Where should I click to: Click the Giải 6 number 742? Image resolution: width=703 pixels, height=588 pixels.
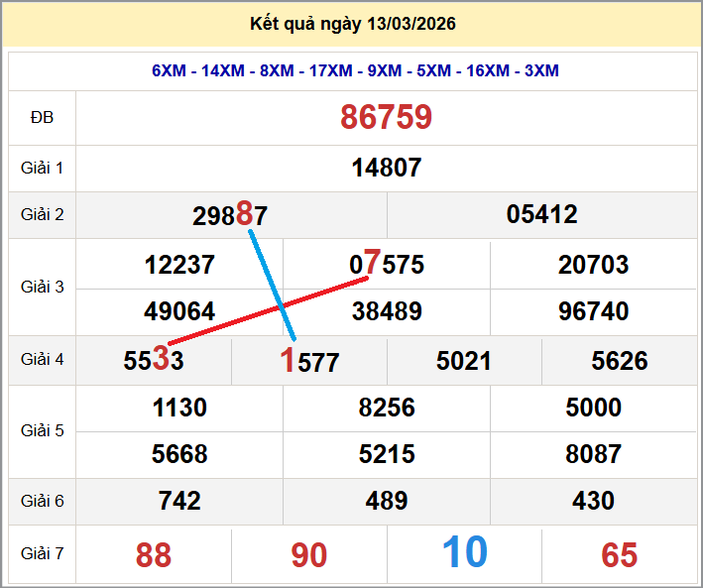click(x=179, y=502)
